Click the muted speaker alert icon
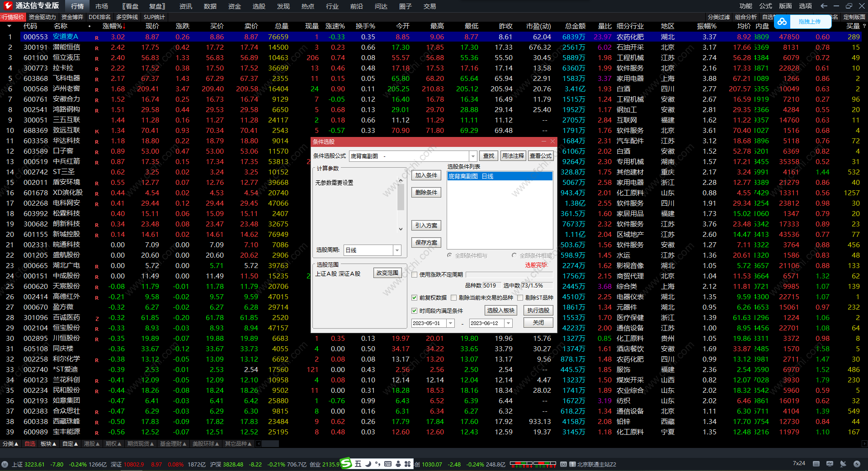 coord(843,464)
